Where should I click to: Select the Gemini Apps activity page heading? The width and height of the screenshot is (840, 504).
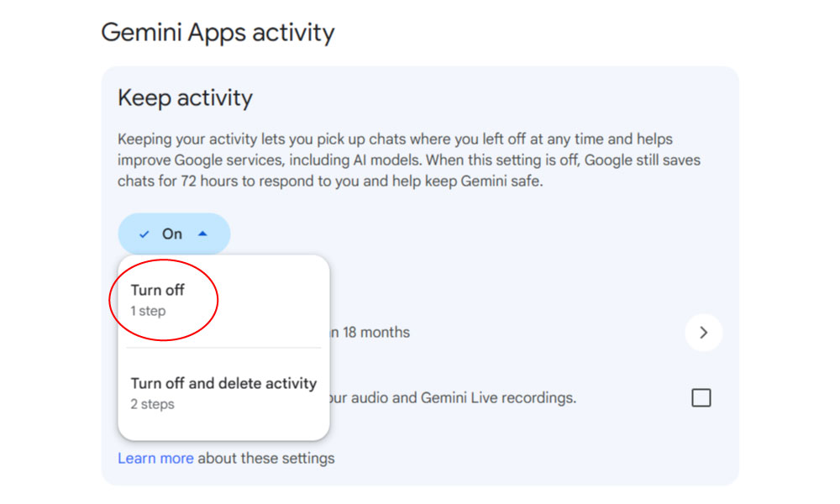[218, 32]
